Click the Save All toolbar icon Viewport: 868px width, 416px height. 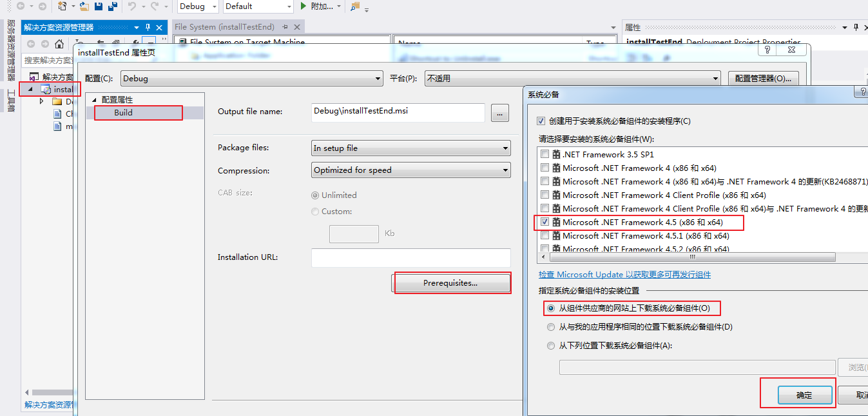tap(113, 6)
